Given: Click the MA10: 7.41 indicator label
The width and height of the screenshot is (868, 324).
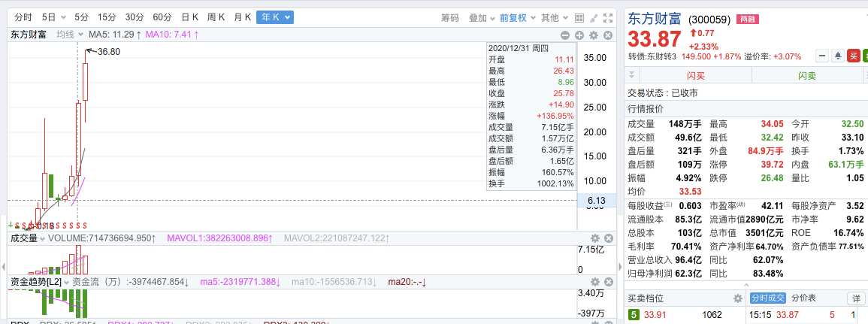Looking at the screenshot, I should [x=171, y=35].
